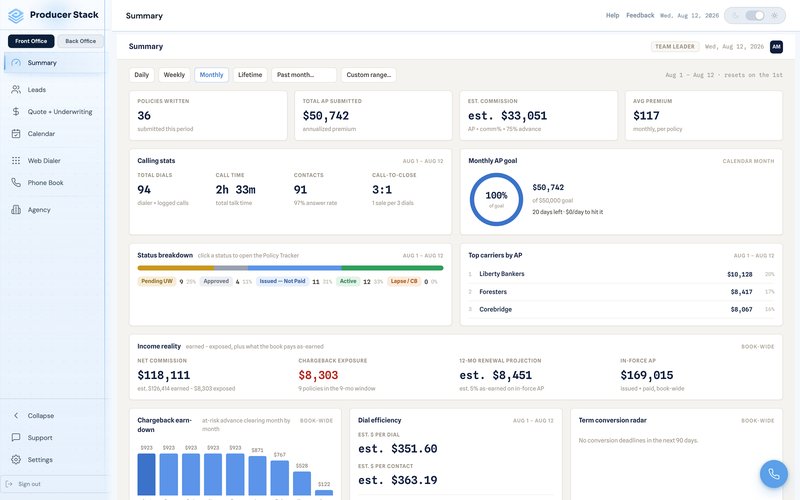Click the Term conversion radar heading

click(x=612, y=420)
